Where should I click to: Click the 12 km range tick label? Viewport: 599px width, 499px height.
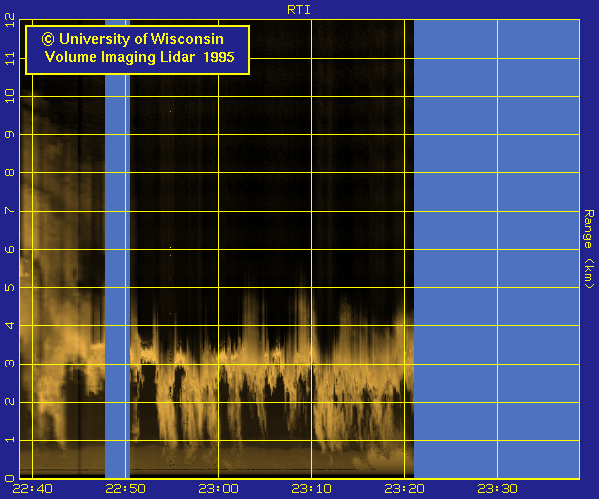pyautogui.click(x=10, y=20)
